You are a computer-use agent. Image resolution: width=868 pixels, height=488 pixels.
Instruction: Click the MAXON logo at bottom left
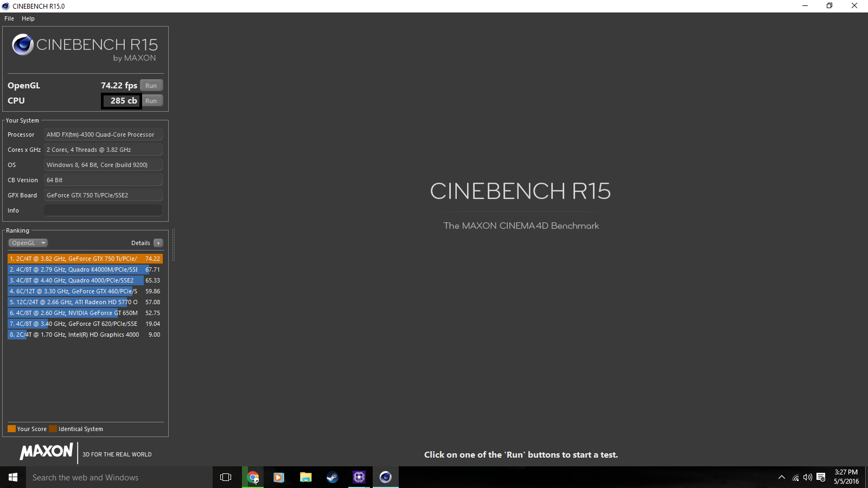(x=46, y=451)
